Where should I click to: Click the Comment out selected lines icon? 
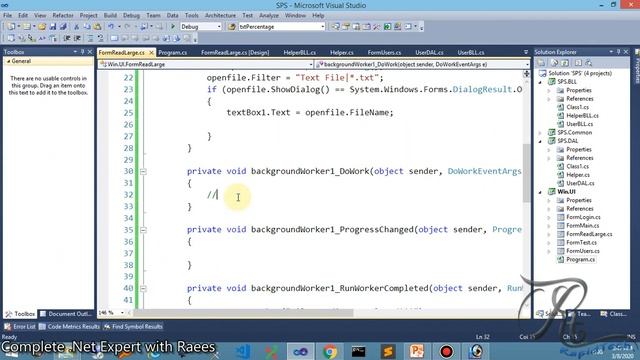90,38
